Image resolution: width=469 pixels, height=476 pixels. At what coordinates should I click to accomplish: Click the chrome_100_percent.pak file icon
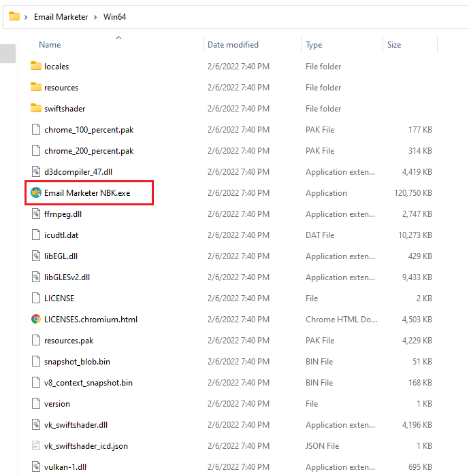pyautogui.click(x=36, y=129)
